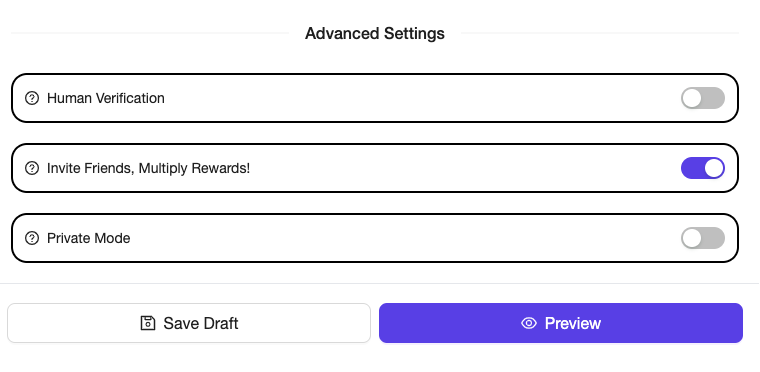Click the white knob of the Human Verification switch
The width and height of the screenshot is (760, 372).
pyautogui.click(x=692, y=98)
